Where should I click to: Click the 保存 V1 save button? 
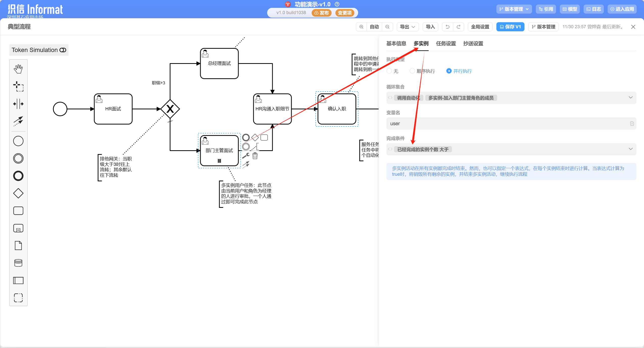[510, 27]
